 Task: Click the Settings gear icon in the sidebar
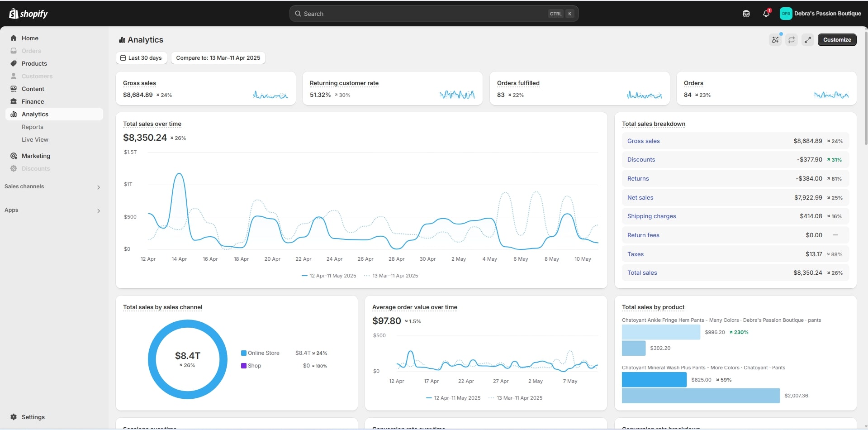[14, 417]
